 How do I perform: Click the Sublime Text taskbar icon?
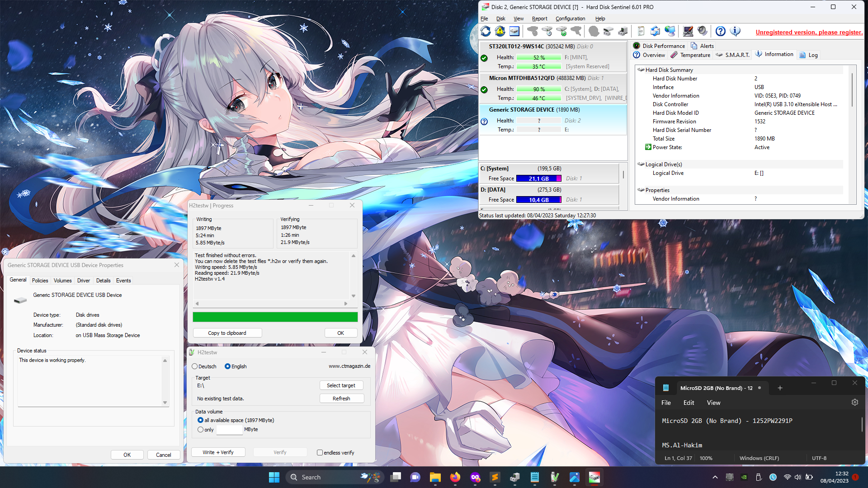tap(495, 477)
